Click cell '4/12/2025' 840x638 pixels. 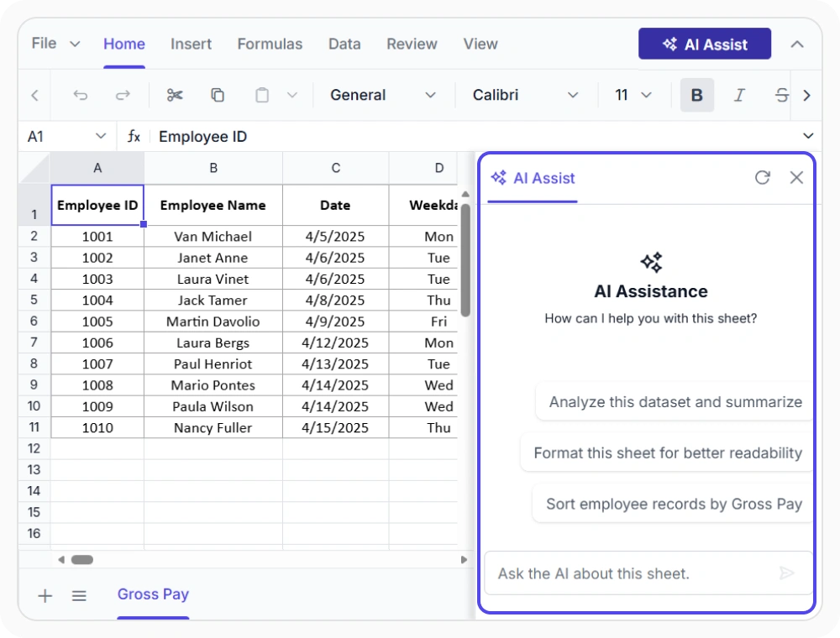coord(335,343)
